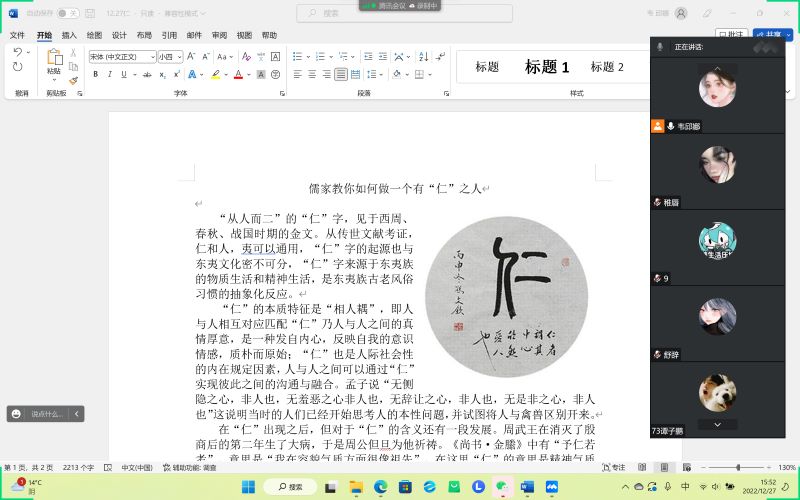Open the font name dropdown 宋体
The height and width of the screenshot is (500, 800).
pos(120,57)
